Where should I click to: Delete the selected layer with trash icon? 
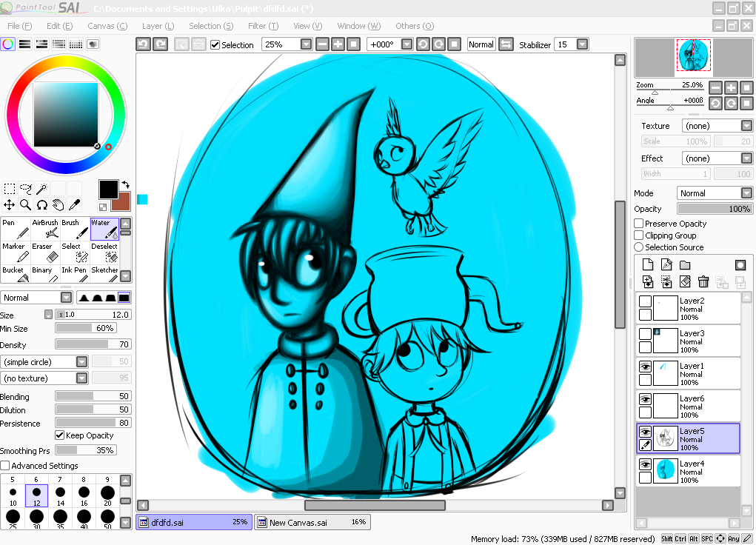tap(703, 281)
